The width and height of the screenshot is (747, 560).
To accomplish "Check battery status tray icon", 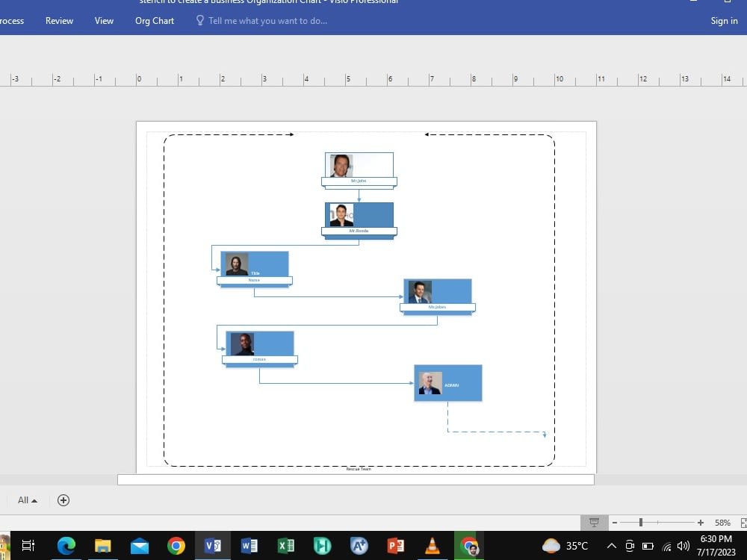I will coord(648,546).
